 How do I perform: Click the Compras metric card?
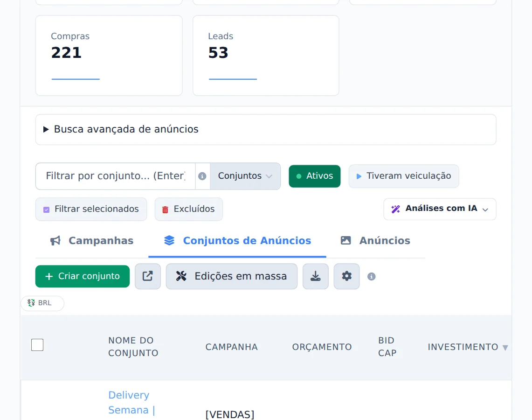click(109, 56)
